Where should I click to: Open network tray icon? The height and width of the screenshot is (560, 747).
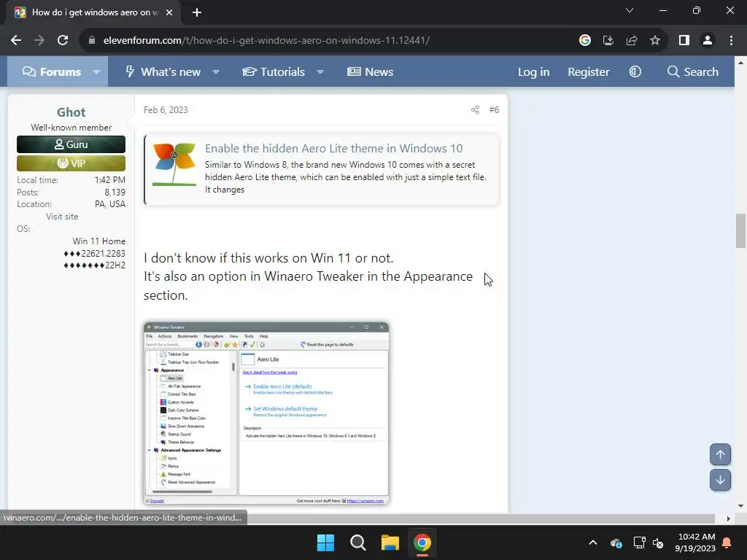click(639, 542)
